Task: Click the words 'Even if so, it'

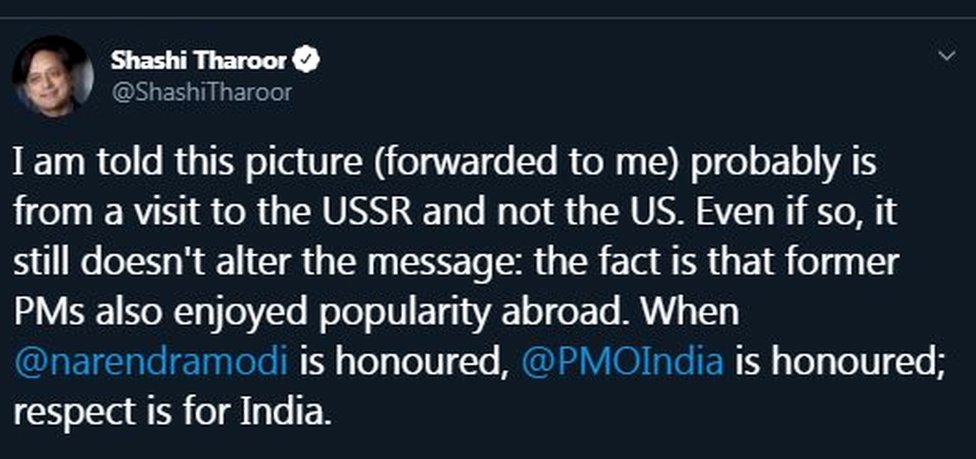Action: [x=795, y=213]
